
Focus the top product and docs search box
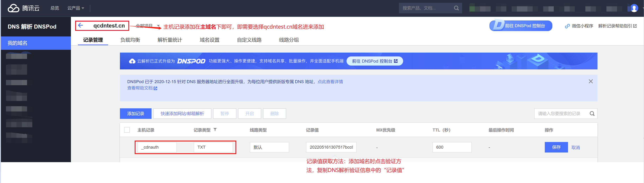(426, 8)
